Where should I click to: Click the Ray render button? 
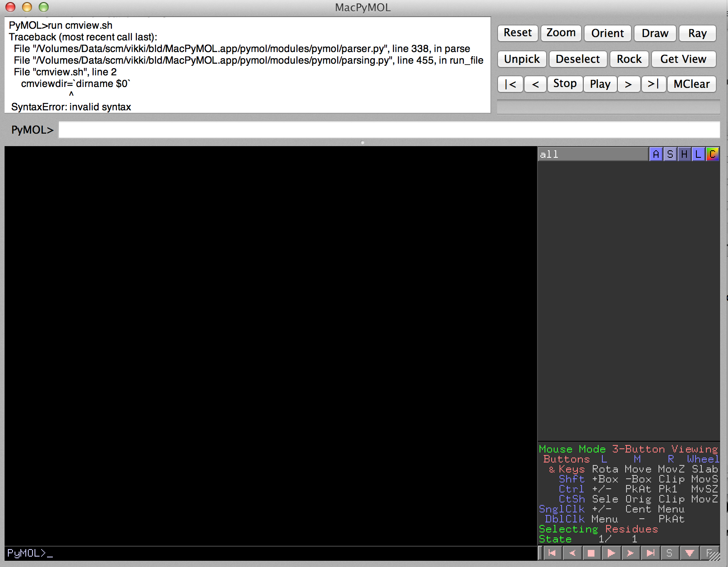click(697, 33)
